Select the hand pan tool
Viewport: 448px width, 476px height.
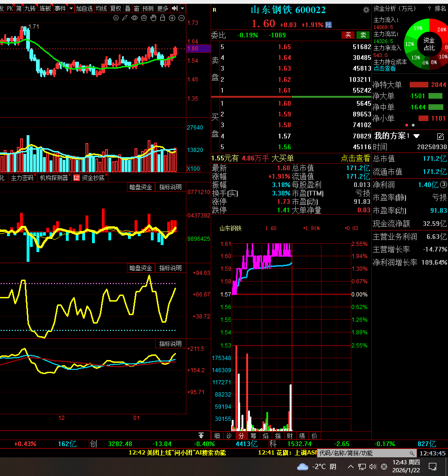[153, 18]
